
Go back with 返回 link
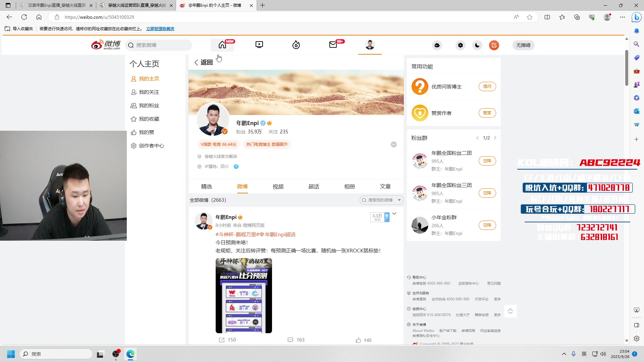(x=204, y=62)
